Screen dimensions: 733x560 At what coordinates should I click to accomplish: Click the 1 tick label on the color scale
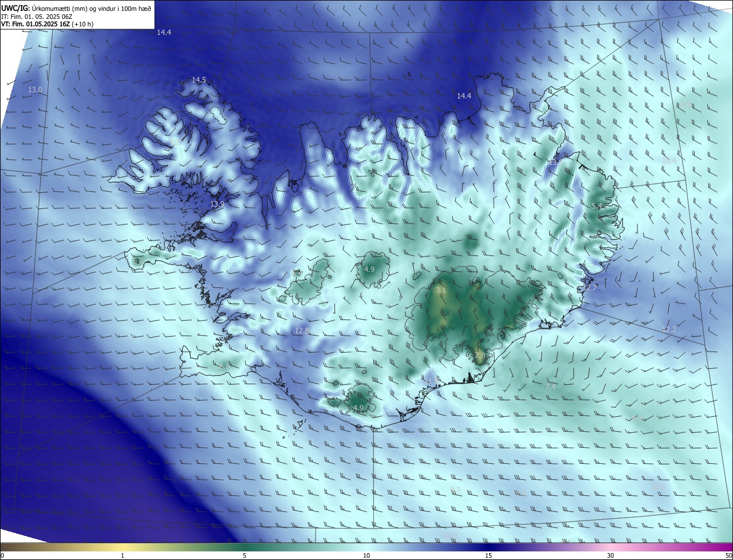tap(123, 556)
